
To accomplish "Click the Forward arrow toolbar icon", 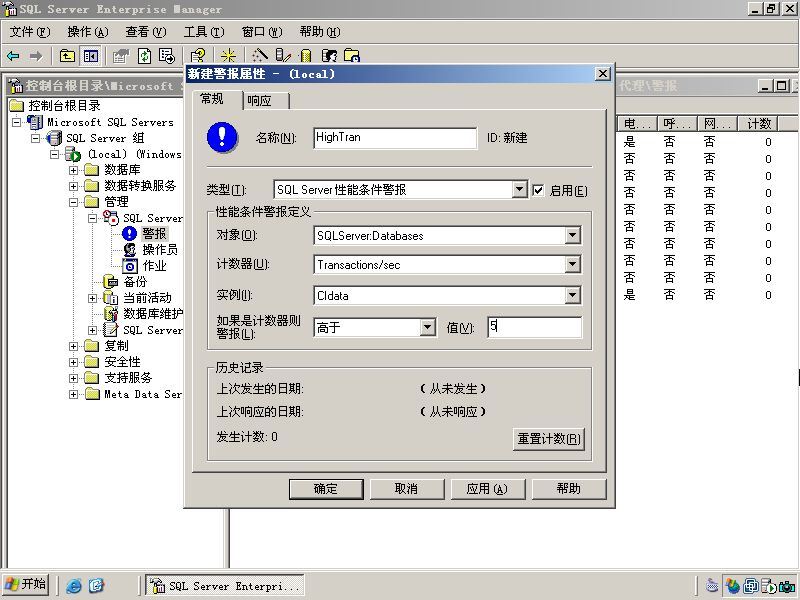I will (x=35, y=56).
